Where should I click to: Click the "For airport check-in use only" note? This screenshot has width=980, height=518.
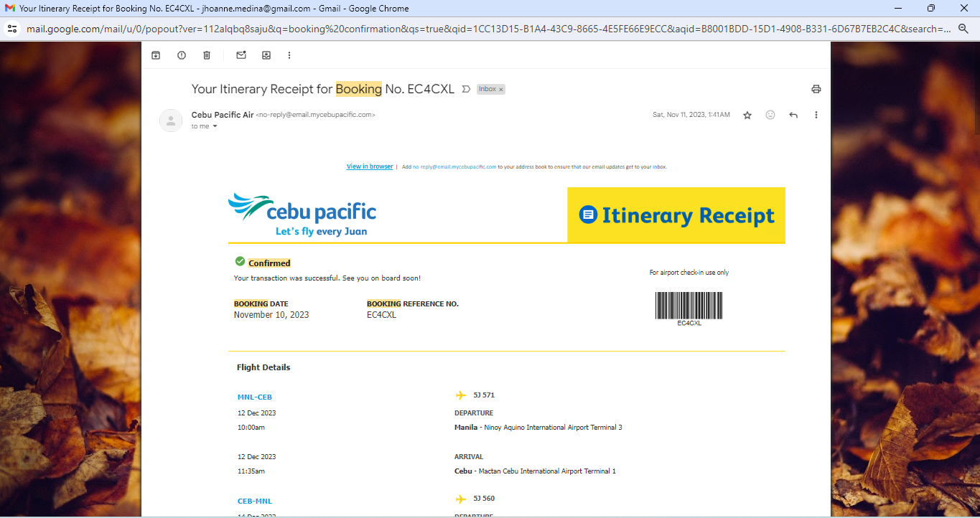(x=689, y=273)
